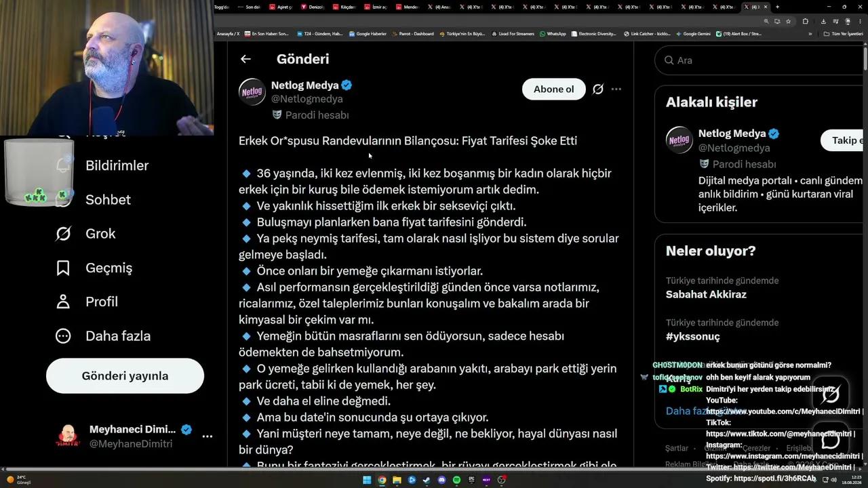This screenshot has height=488, width=868.
Task: Open the Livad For Streamers bookmark
Action: click(x=513, y=34)
